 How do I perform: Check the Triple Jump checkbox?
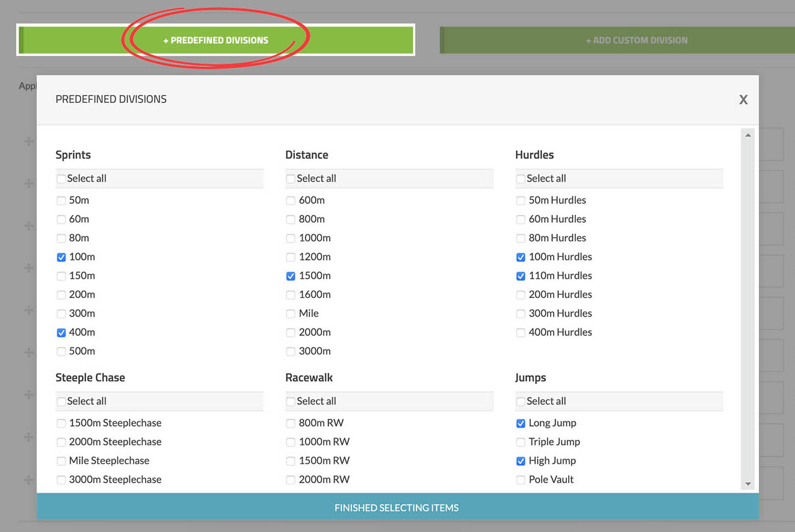pos(521,442)
